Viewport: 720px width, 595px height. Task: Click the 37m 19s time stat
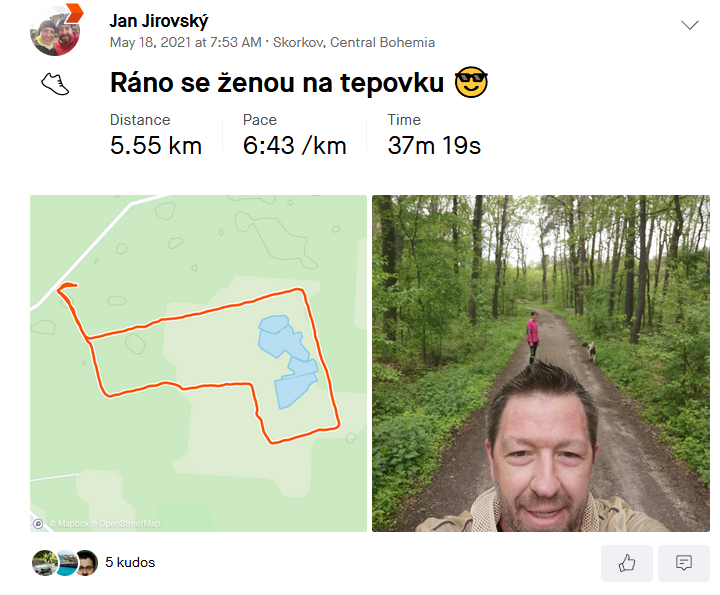click(x=434, y=146)
